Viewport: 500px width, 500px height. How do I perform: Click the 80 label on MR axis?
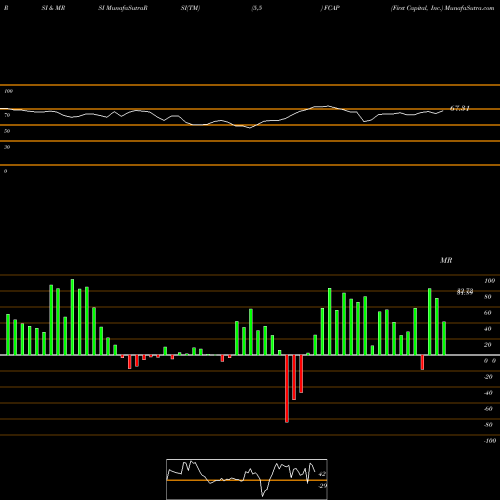pyautogui.click(x=488, y=297)
